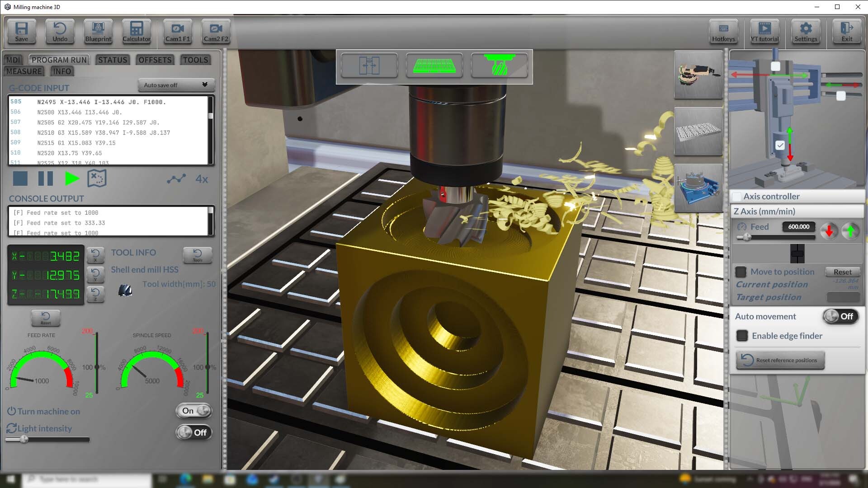The height and width of the screenshot is (488, 868).
Task: Click the toolpath map icon
Action: 96,178
